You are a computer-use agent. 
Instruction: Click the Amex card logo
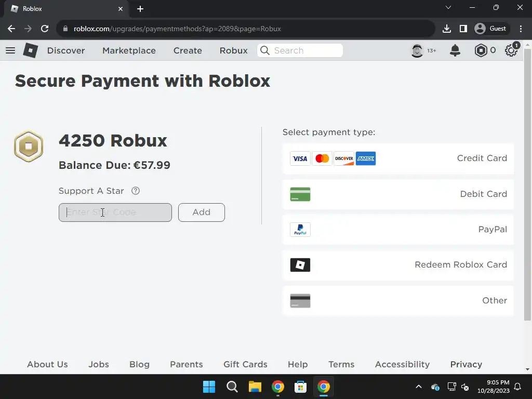(365, 158)
